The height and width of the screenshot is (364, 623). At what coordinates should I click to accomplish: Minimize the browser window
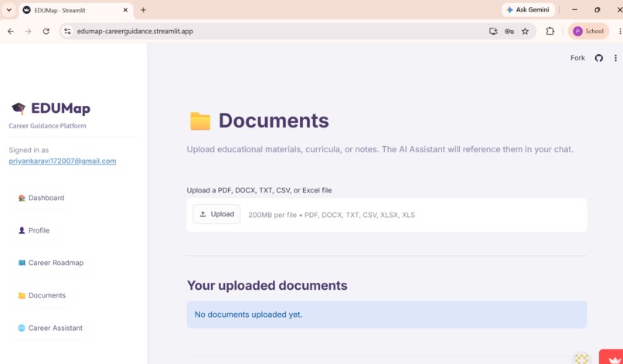tap(574, 9)
